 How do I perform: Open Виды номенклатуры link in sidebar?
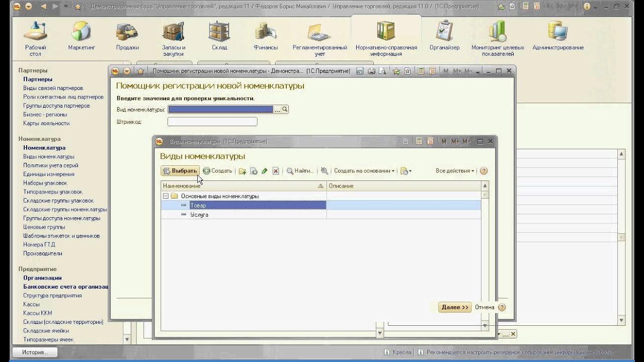point(49,157)
